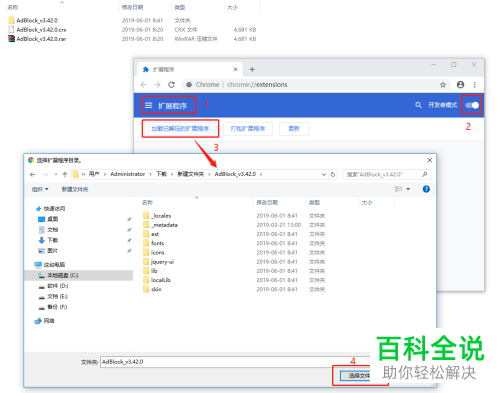
Task: Click the search icon on the extensions page
Action: coord(418,105)
